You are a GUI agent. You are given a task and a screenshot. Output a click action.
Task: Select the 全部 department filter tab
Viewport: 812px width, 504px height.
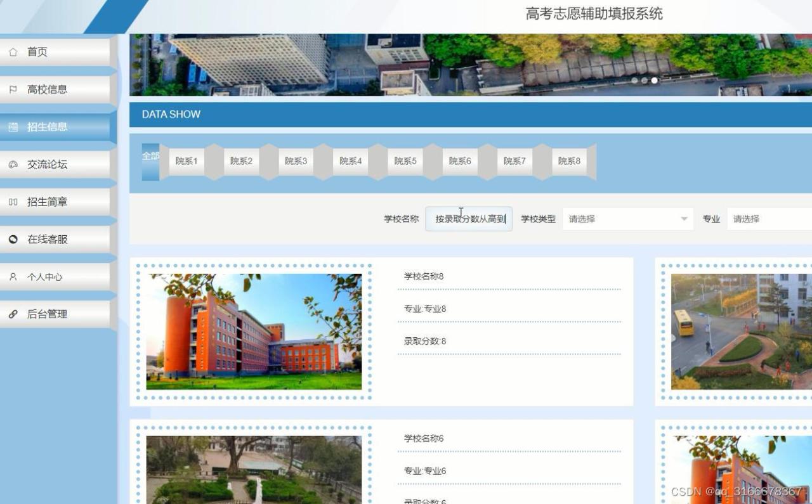150,162
